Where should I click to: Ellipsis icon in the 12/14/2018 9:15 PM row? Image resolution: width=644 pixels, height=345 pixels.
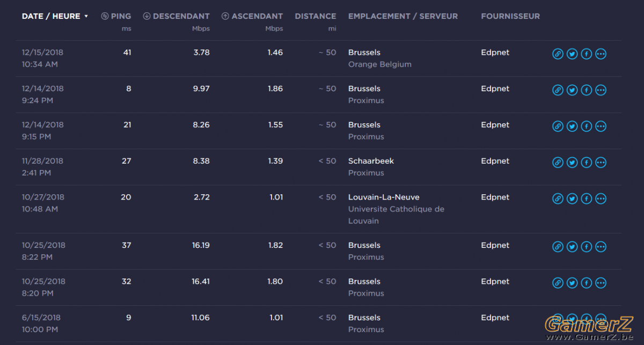[x=601, y=127]
